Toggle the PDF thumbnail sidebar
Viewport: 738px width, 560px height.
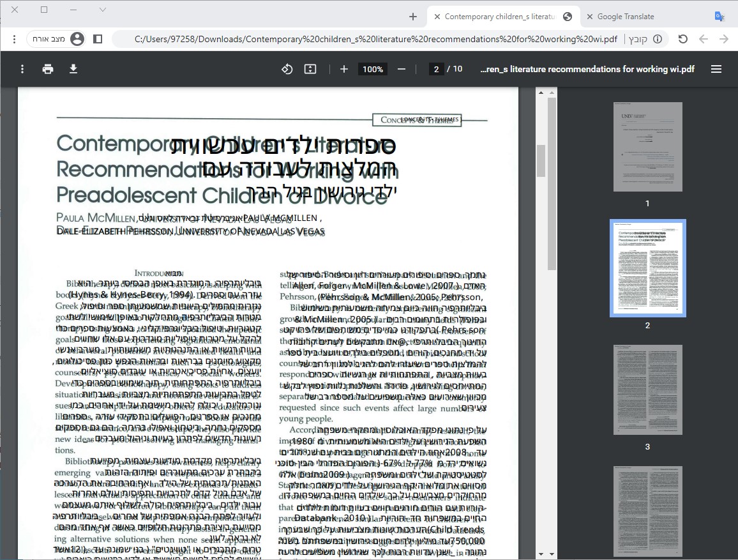[716, 69]
